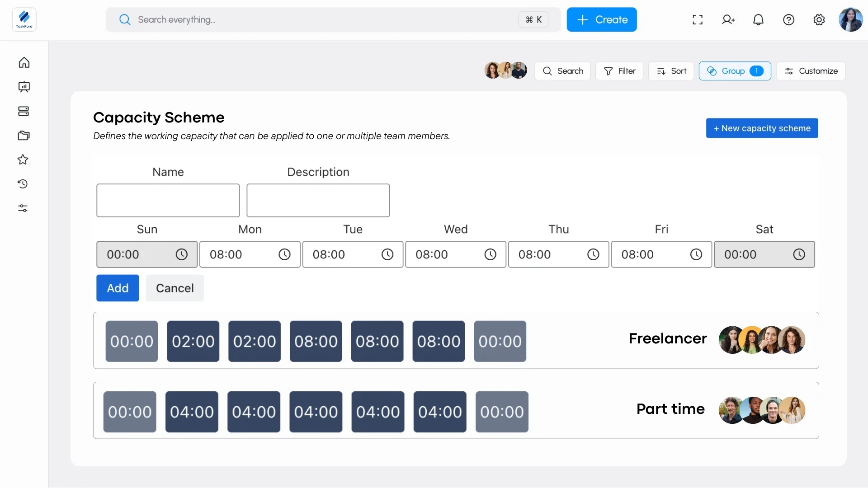Click the folders icon in sidebar

pyautogui.click(x=24, y=136)
